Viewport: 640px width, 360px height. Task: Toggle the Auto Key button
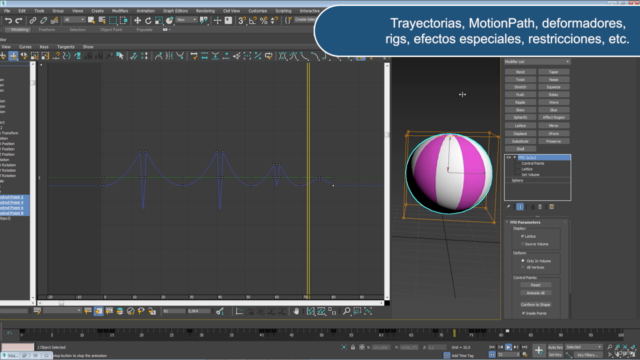click(x=555, y=347)
